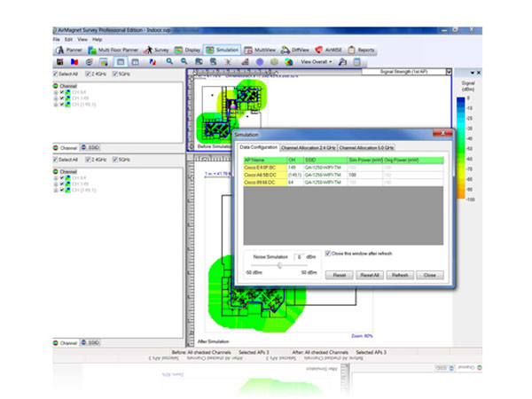Screen dimensions: 532x399
Task: Click the Refresh button
Action: 400,275
